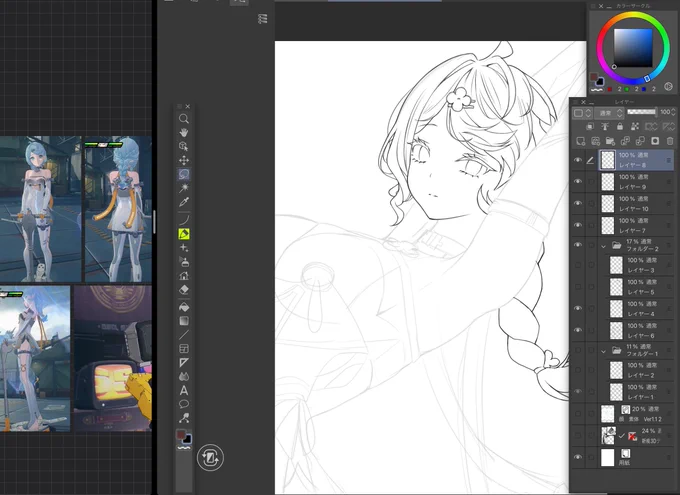
Task: Hide layer レイヤー 9 via eye icon
Action: pyautogui.click(x=578, y=181)
